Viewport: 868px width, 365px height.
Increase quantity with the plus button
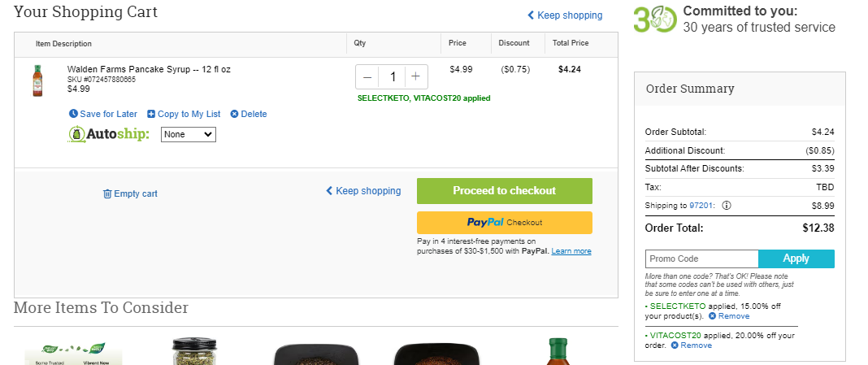[x=416, y=77]
